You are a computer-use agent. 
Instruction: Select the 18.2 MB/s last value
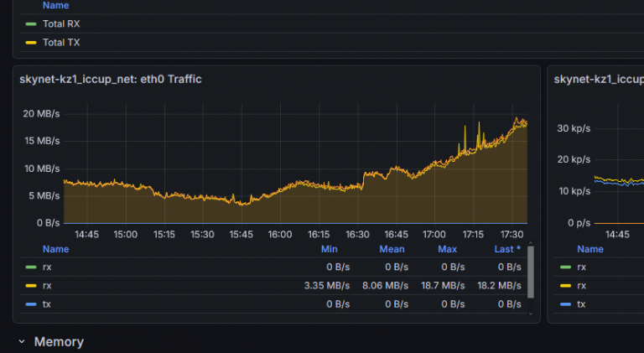[499, 286]
